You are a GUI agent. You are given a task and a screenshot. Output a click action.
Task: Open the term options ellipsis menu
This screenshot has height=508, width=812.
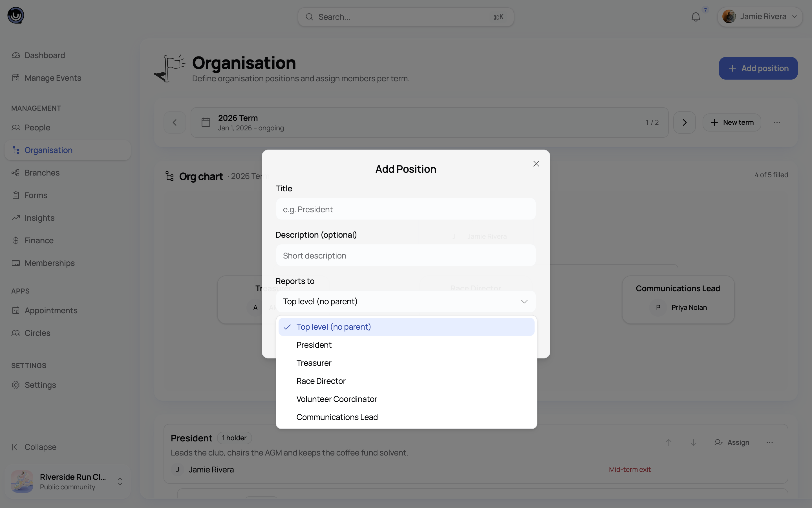(x=777, y=122)
